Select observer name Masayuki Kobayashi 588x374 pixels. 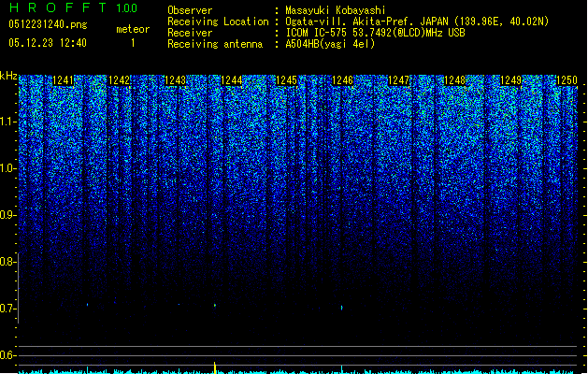[336, 10]
